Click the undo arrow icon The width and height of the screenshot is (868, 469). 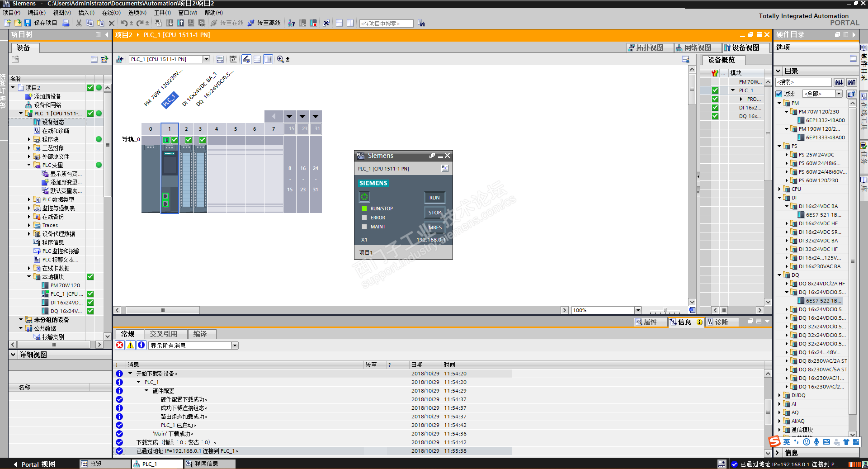[123, 23]
